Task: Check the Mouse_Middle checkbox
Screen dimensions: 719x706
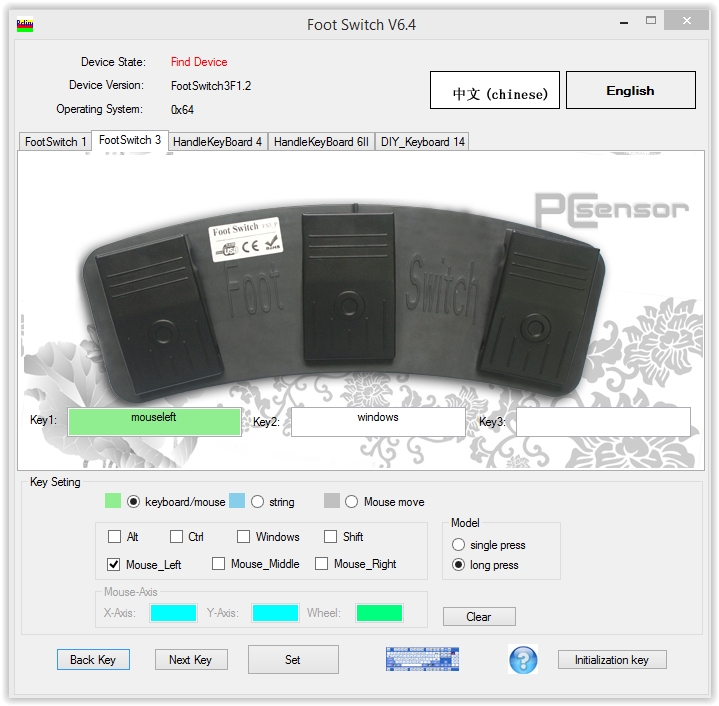Action: [x=218, y=563]
